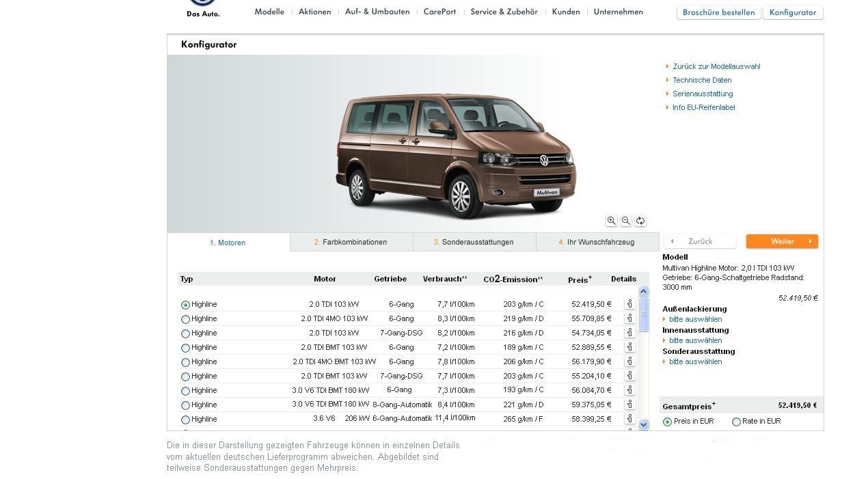Click scroll up arrow of engine list

[x=643, y=291]
